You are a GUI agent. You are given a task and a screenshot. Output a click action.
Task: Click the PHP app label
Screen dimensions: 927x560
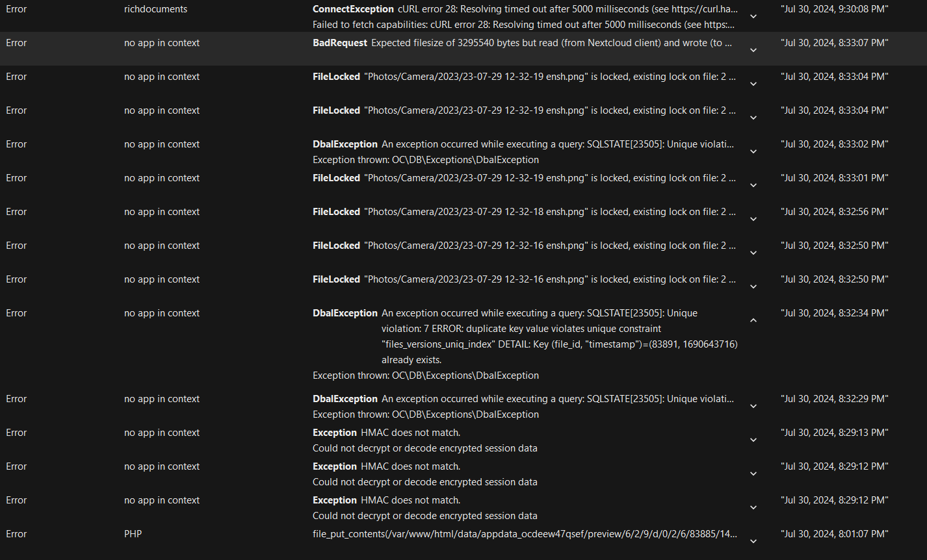[133, 534]
